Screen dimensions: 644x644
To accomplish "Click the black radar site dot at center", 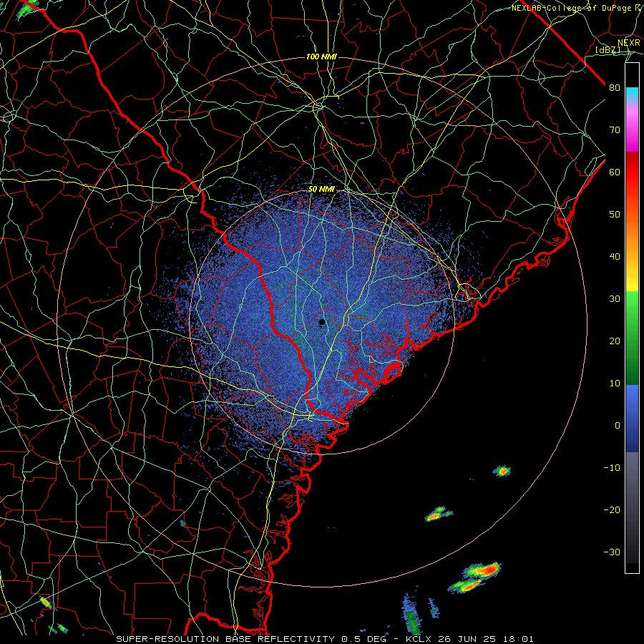I will [322, 322].
